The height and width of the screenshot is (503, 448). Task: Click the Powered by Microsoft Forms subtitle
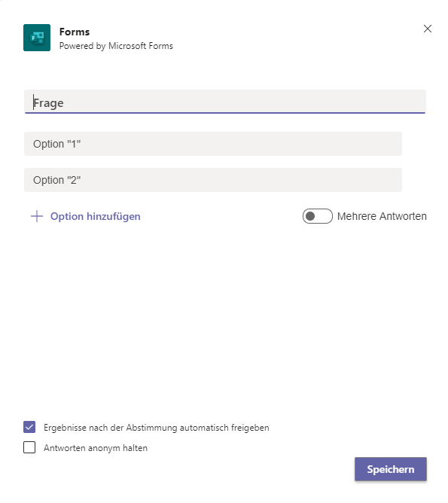116,46
